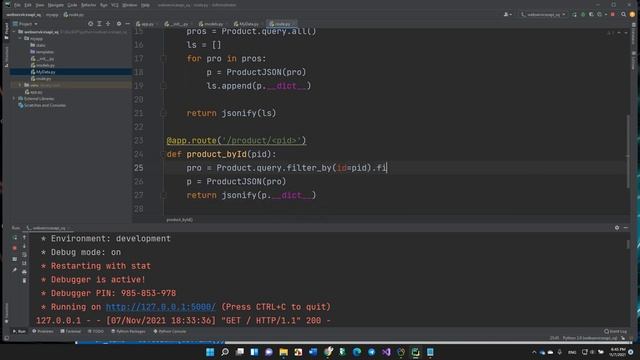The image size is (640, 360).
Task: Click the pin tab icon in Run panel
Action: [x=15, y=270]
